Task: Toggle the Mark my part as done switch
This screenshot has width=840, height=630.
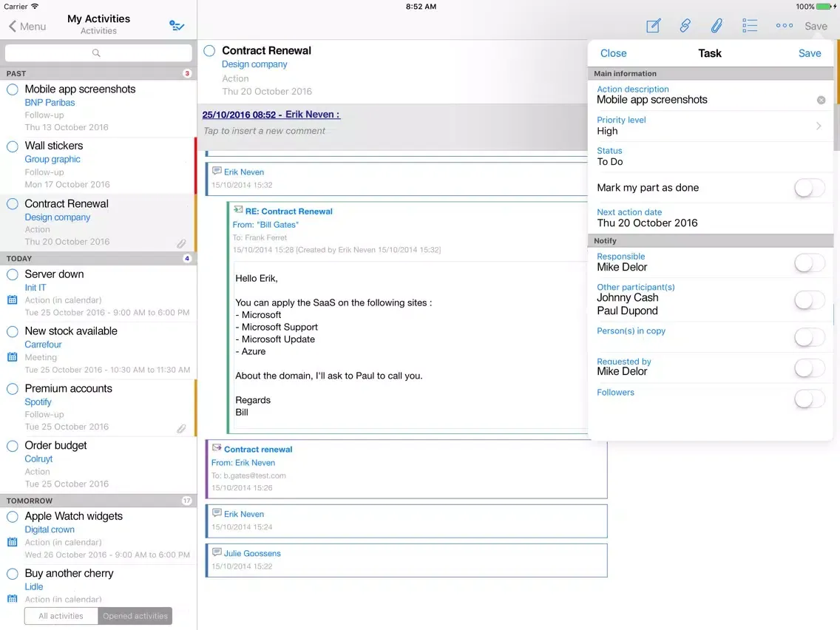Action: (809, 188)
